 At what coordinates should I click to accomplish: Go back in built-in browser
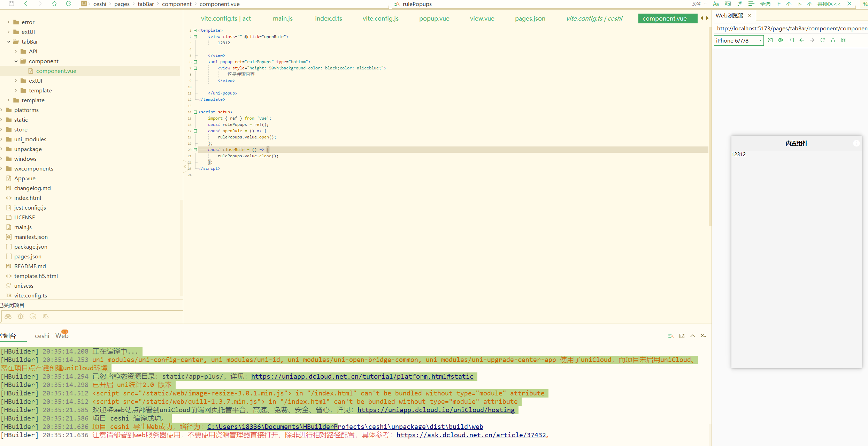(801, 40)
